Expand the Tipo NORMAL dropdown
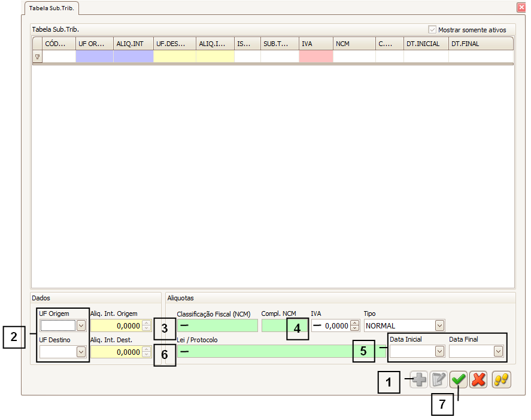Viewport: 531px width, 420px height. pyautogui.click(x=440, y=325)
